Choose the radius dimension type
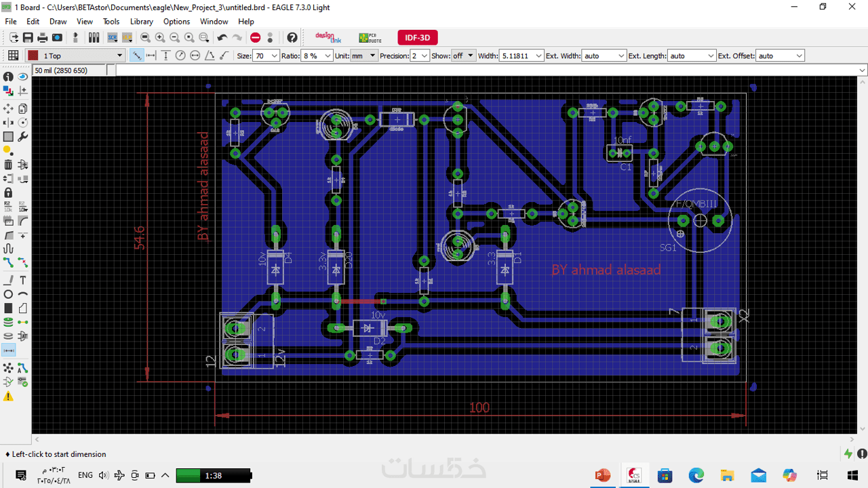Viewport: 868px width, 488px height. pyautogui.click(x=180, y=56)
